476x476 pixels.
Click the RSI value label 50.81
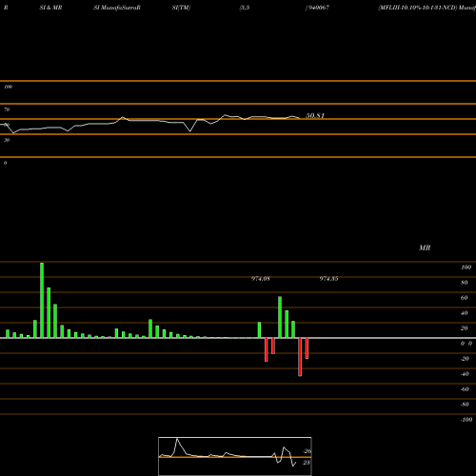click(315, 115)
